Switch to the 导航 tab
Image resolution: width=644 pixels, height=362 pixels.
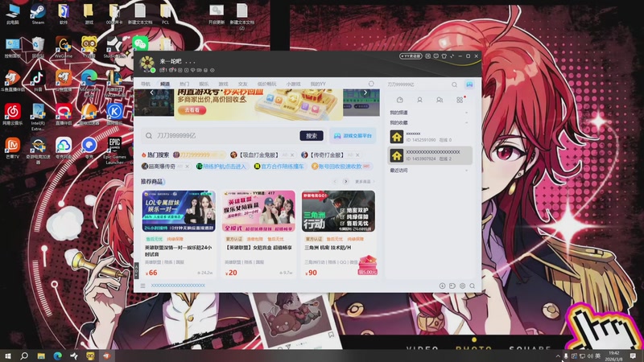click(x=146, y=84)
